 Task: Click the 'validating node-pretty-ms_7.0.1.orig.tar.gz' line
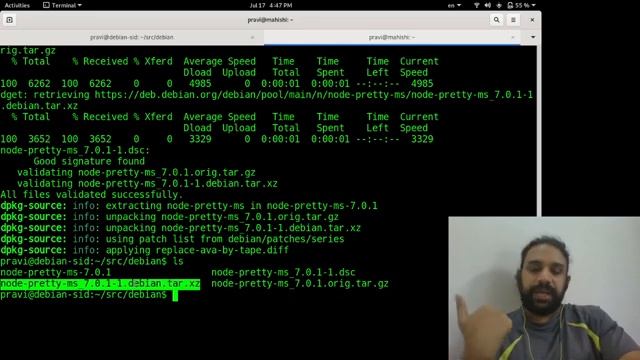click(x=136, y=172)
